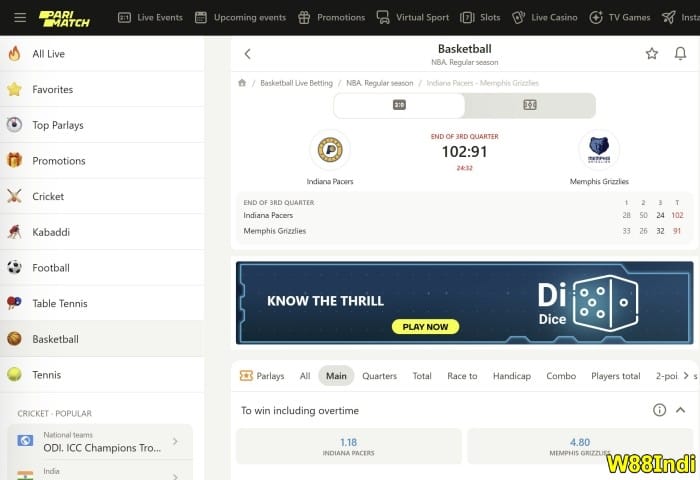Click PLAY NOW on Dice banner
The height and width of the screenshot is (480, 700).
pos(425,327)
